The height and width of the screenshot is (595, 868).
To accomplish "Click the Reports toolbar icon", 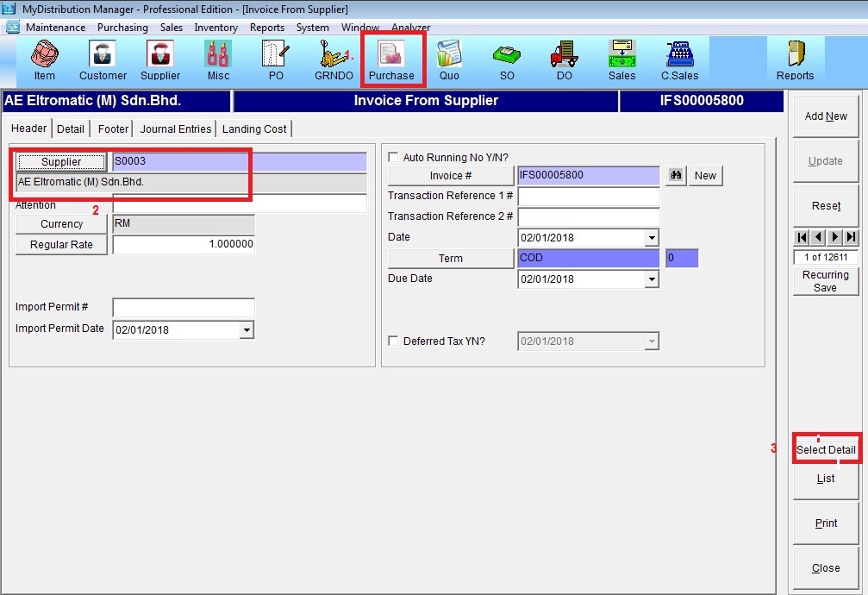I will 795,60.
